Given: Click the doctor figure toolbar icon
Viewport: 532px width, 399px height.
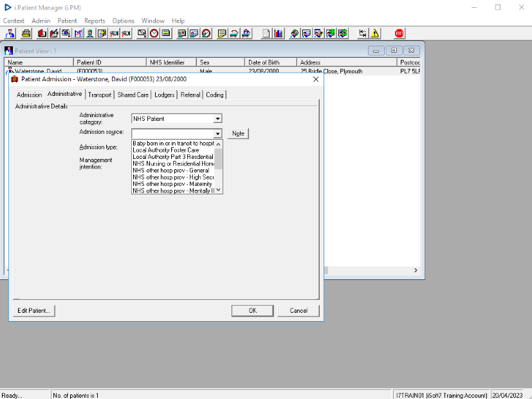Looking at the screenshot, I should (10, 33).
